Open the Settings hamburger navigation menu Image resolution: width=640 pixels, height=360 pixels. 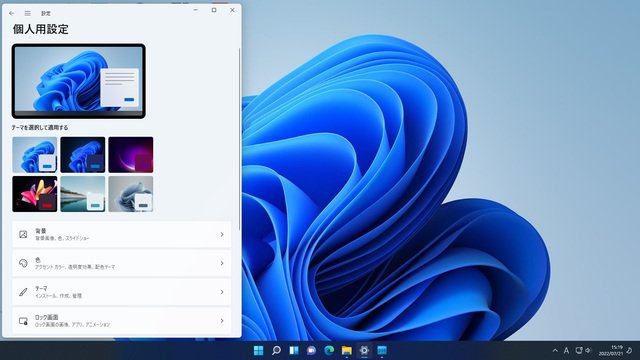click(27, 13)
